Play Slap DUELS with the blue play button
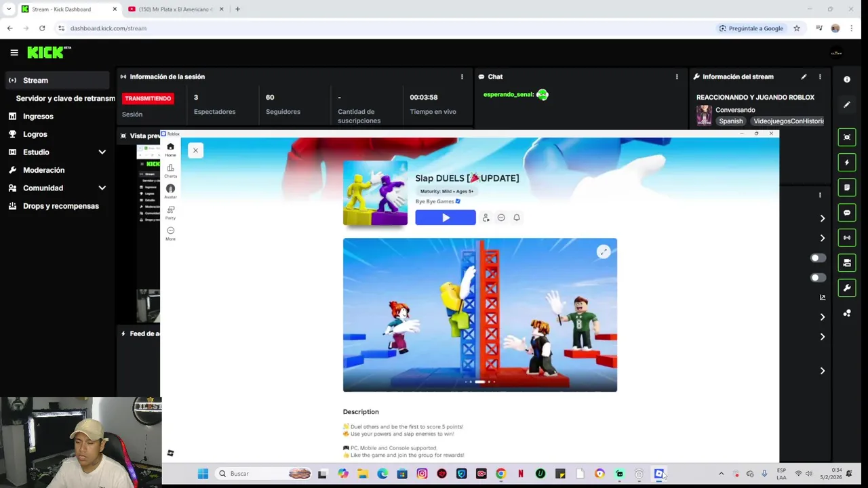 (x=446, y=218)
